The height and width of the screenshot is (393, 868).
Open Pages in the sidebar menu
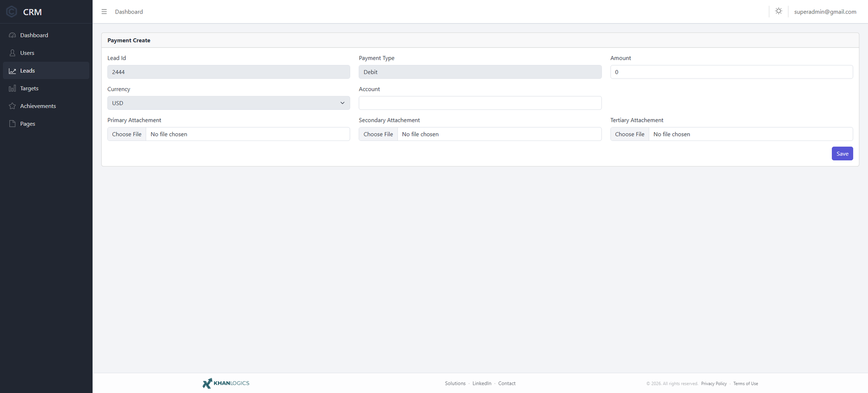coord(46,124)
